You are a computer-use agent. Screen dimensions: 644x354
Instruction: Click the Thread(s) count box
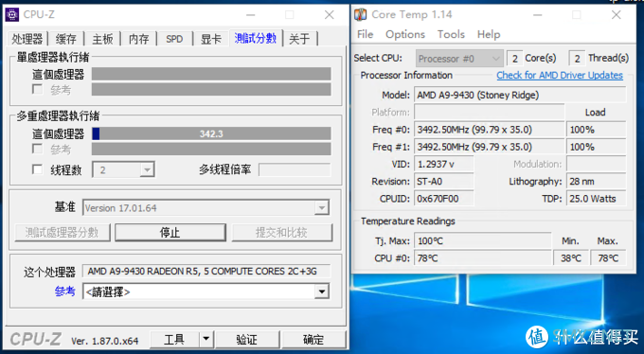pos(577,59)
